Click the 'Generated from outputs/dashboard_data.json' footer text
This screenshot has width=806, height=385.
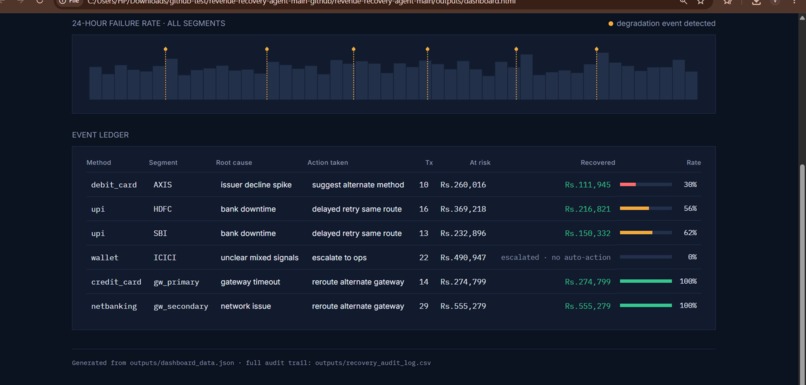pyautogui.click(x=154, y=363)
